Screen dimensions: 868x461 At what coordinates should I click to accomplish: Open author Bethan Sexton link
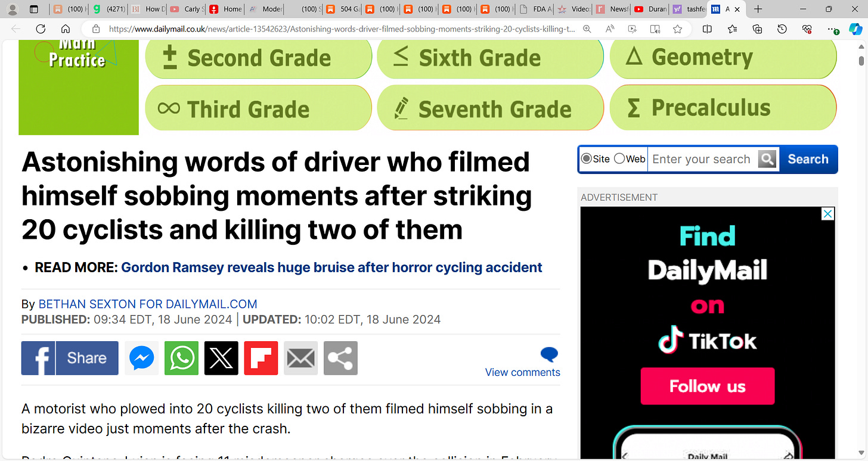(x=148, y=304)
